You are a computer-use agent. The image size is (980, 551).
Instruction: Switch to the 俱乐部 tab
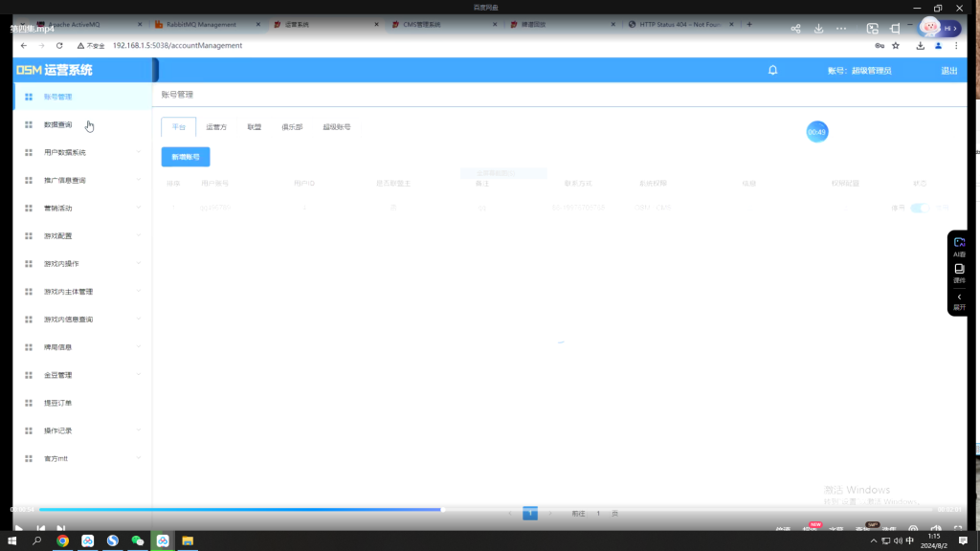point(291,126)
